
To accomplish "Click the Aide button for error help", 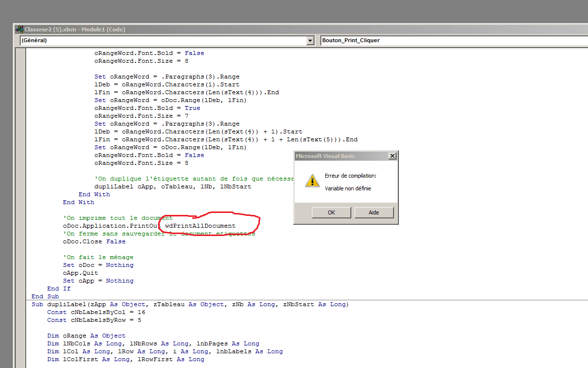I will [374, 212].
